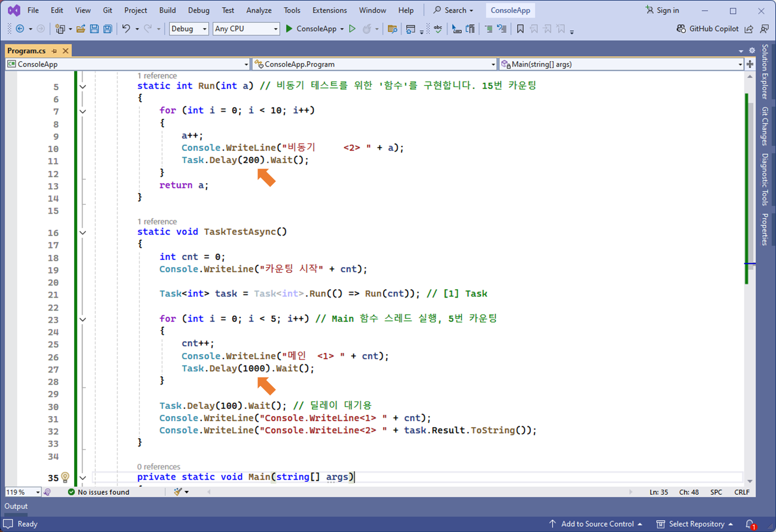Open window settings gear above the editor
The image size is (776, 532).
(x=752, y=51)
